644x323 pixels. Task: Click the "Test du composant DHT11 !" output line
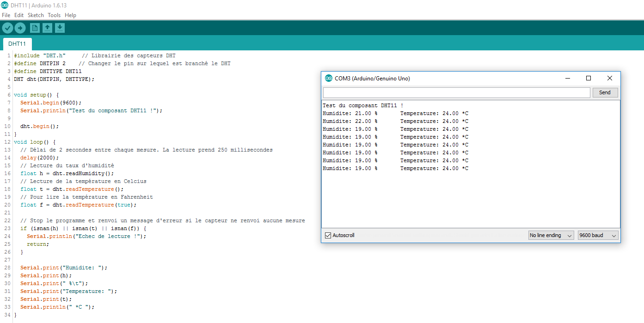[363, 105]
